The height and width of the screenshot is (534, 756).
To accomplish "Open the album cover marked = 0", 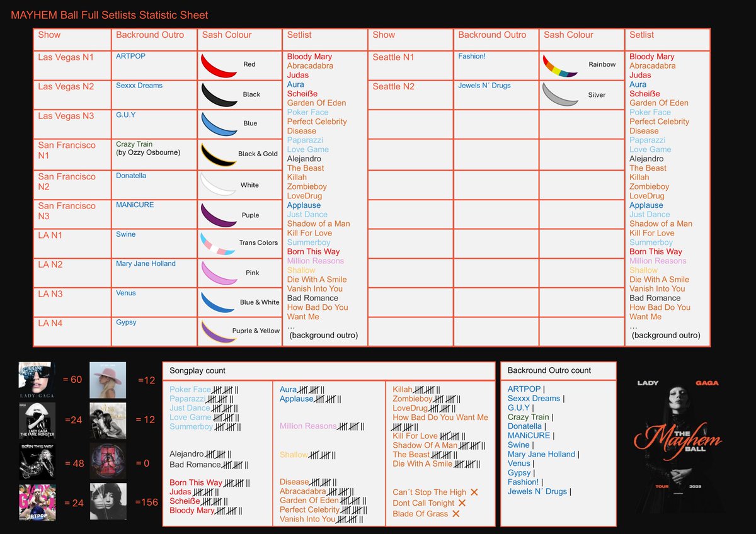I will tap(108, 462).
